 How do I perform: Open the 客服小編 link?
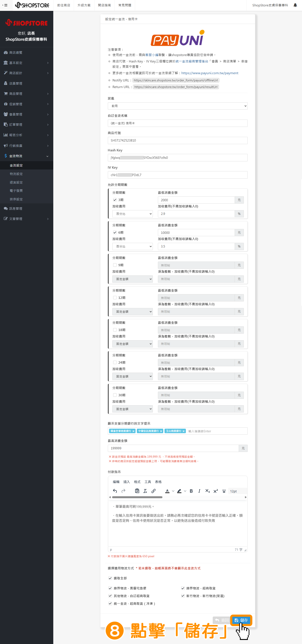click(152, 55)
